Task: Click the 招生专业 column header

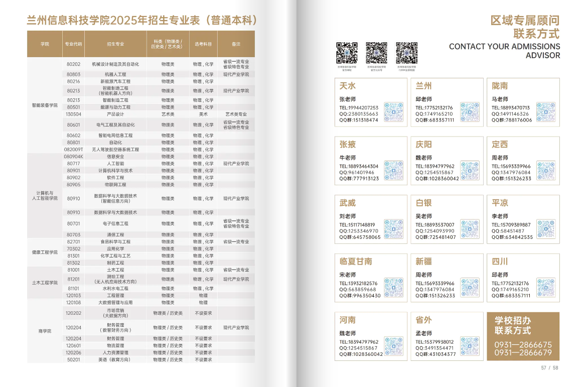Action: coord(115,44)
